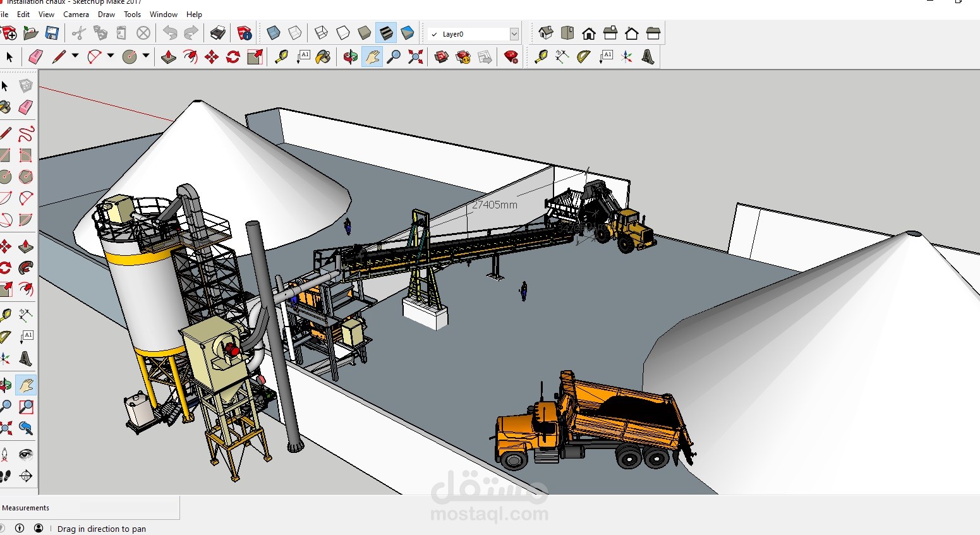
Task: Click the Undo arrow in Standard toolbar
Action: click(x=170, y=33)
